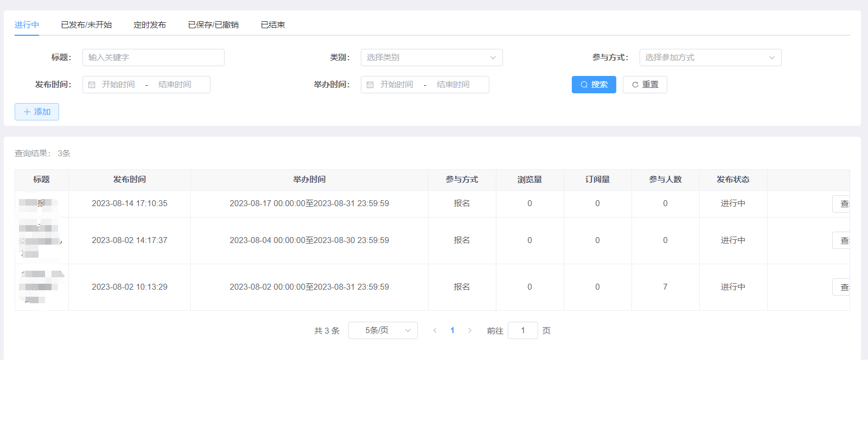This screenshot has width=868, height=447.
Task: Click the 发布状态 column header
Action: point(733,180)
